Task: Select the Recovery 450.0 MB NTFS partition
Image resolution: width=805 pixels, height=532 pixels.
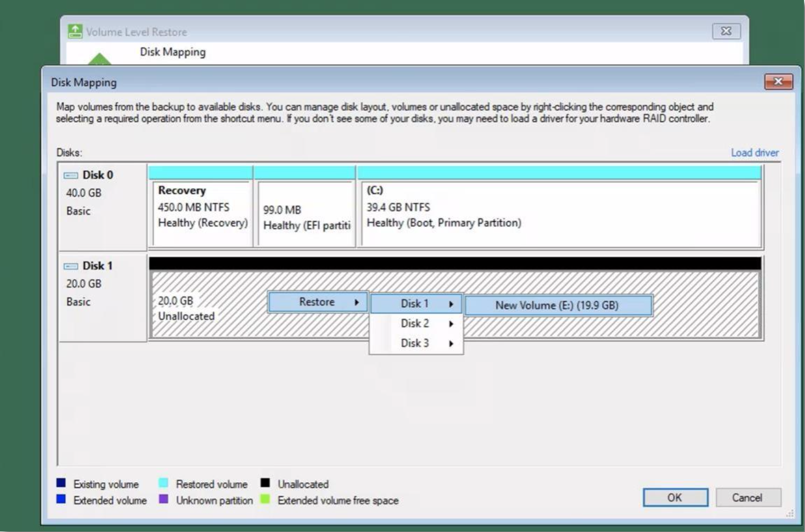Action: coord(201,214)
